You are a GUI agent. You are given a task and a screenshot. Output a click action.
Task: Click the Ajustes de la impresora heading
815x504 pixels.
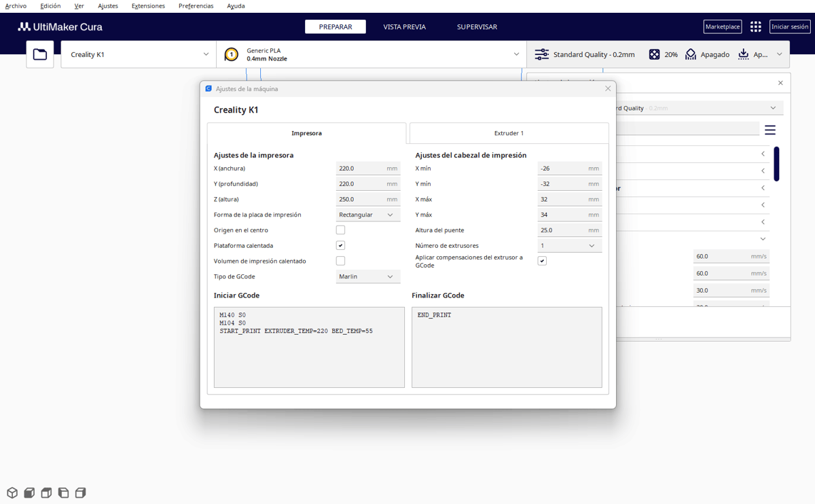(254, 156)
